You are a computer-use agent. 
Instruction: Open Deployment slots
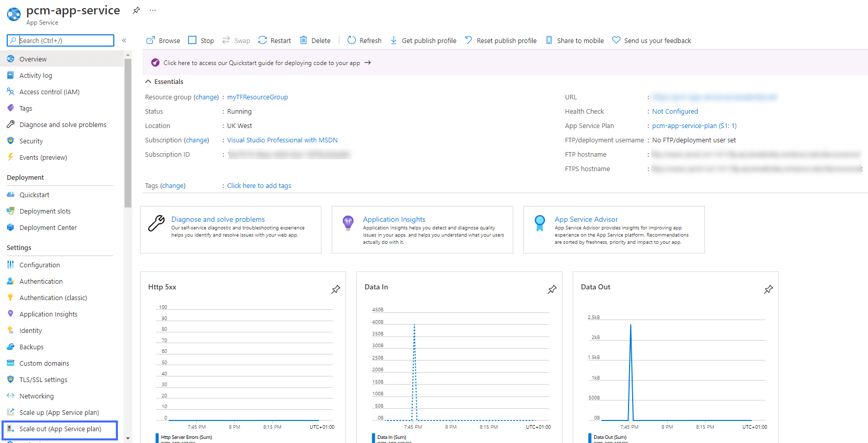click(x=62, y=211)
